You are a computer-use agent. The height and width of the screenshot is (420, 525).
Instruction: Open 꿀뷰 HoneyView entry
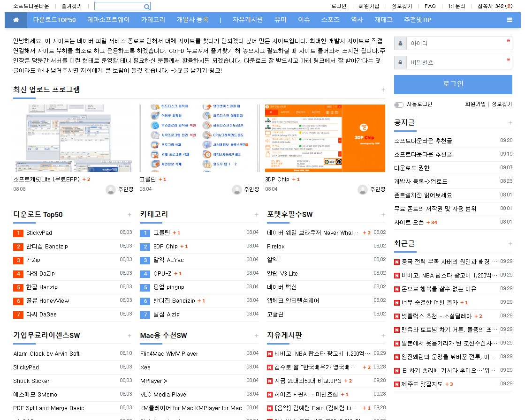pos(47,301)
